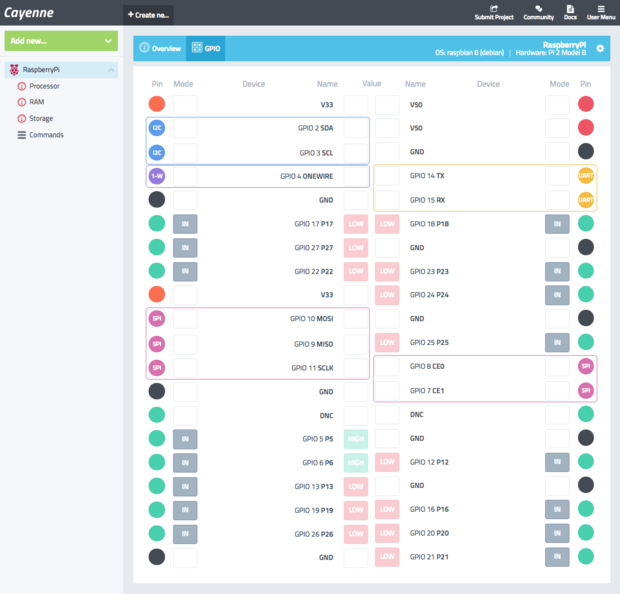This screenshot has width=620, height=594.
Task: Click the green pin circle for GPIO 25
Action: [586, 342]
